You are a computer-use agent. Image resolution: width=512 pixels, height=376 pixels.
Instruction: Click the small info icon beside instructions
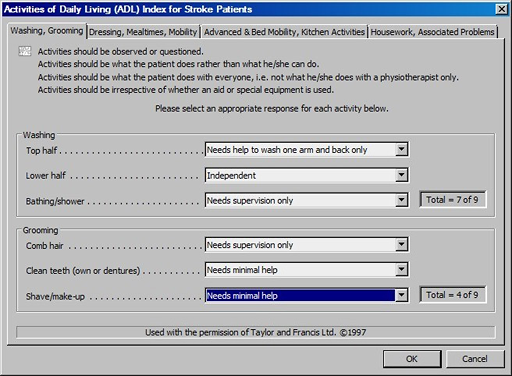(25, 51)
